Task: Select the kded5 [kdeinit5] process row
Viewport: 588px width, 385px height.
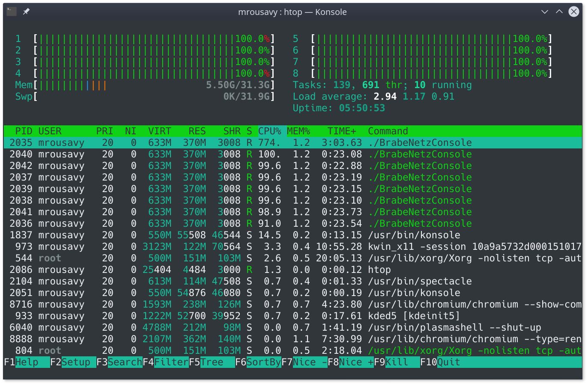Action: [293, 316]
